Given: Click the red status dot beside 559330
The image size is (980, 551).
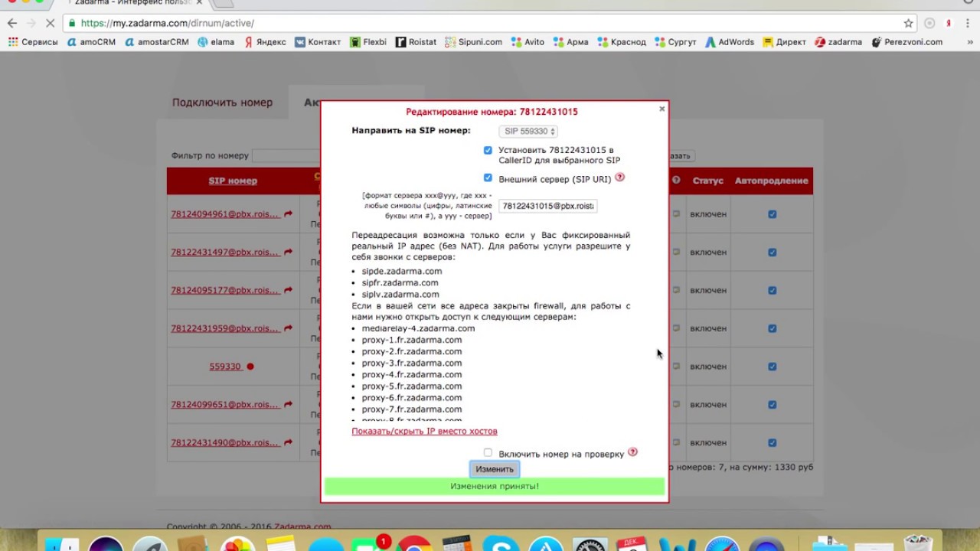Looking at the screenshot, I should coord(250,367).
